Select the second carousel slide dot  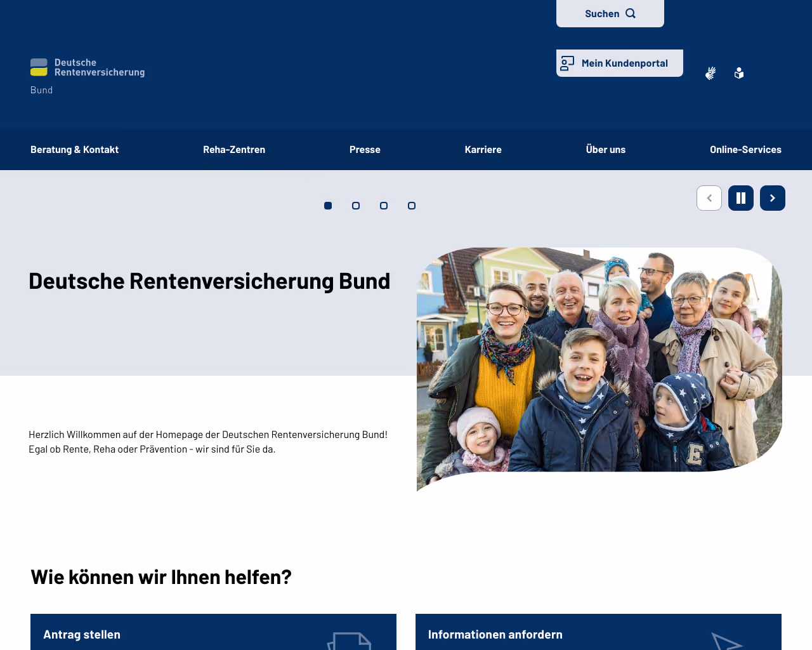coord(356,206)
